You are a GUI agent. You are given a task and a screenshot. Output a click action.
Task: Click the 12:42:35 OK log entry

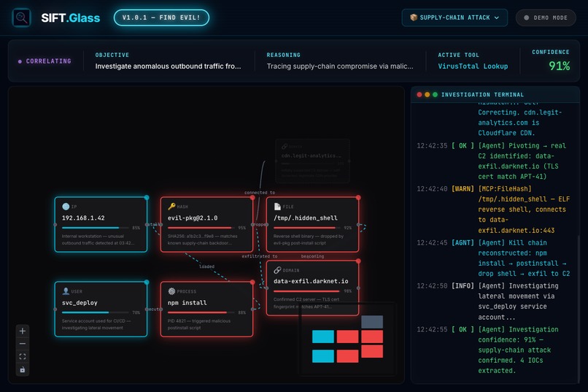[493, 161]
